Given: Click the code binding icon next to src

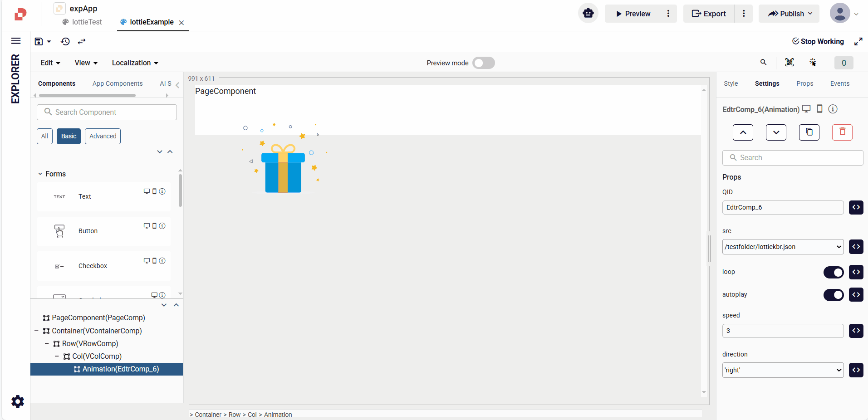Looking at the screenshot, I should coord(856,247).
